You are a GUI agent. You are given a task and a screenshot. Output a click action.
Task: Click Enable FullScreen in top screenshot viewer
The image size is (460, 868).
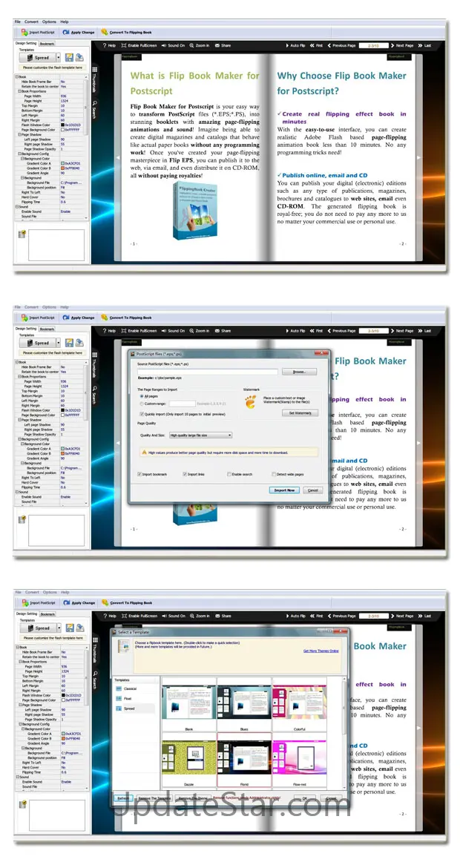pyautogui.click(x=139, y=45)
